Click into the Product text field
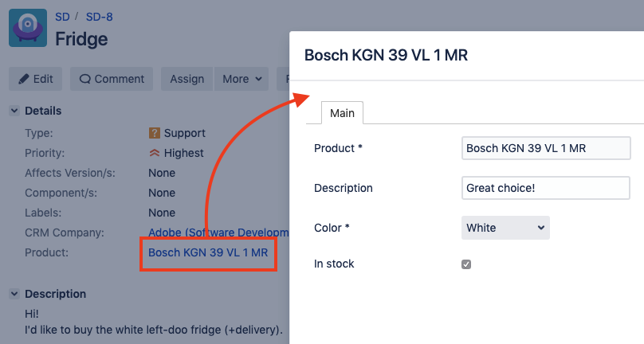644x344 pixels. click(545, 148)
